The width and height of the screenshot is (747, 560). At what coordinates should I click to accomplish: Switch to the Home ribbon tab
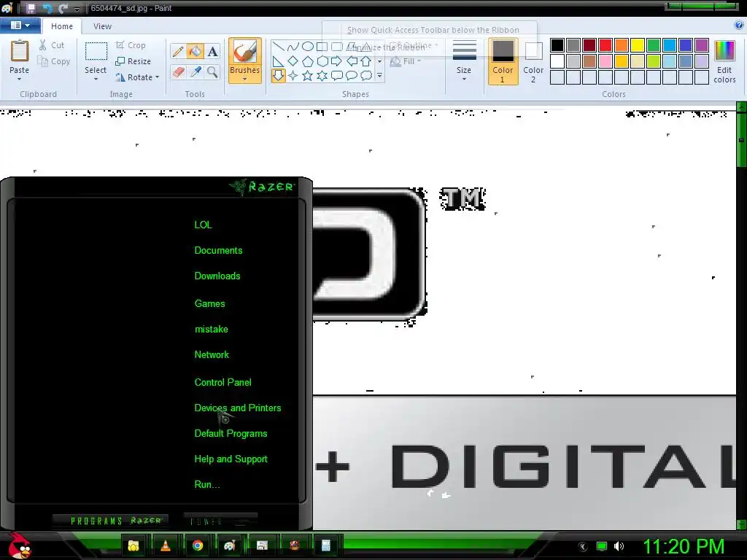pyautogui.click(x=62, y=26)
